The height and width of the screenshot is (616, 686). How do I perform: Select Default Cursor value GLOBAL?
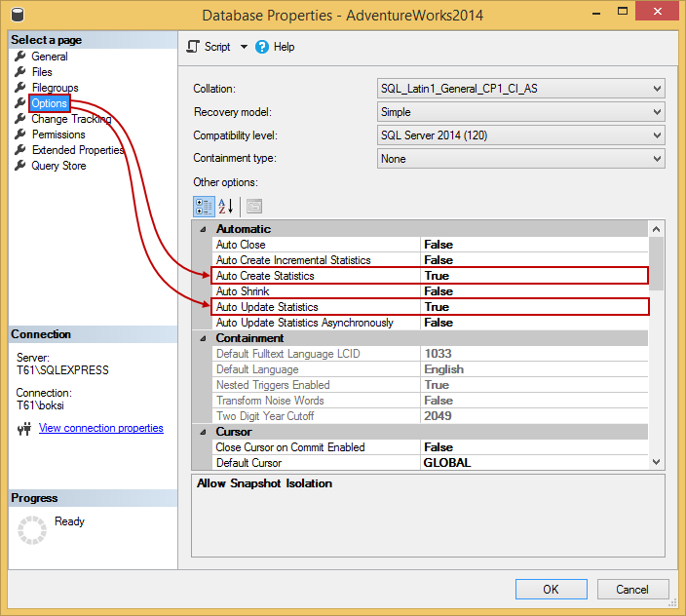coord(447,463)
